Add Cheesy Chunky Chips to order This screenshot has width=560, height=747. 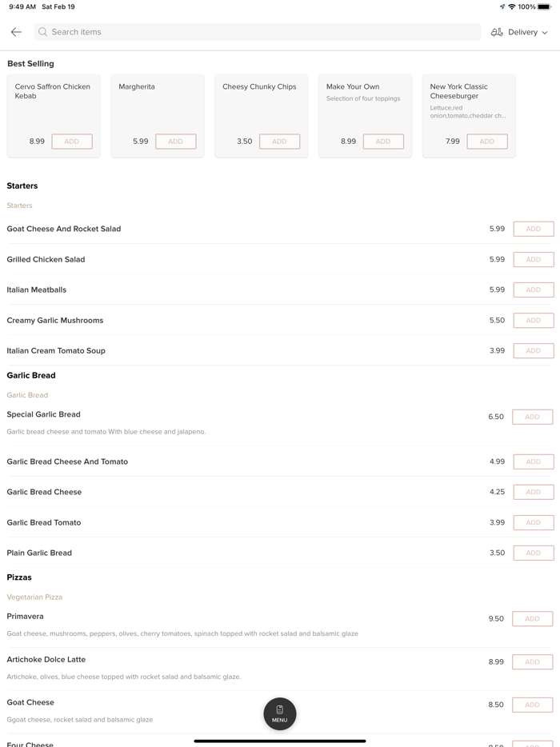[x=279, y=142]
